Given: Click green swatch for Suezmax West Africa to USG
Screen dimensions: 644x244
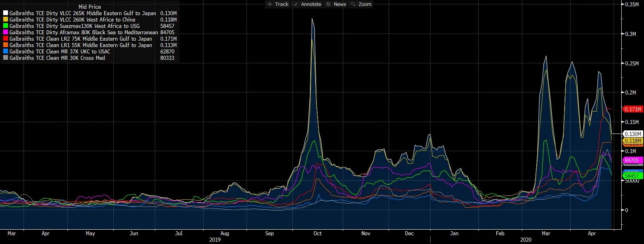Looking at the screenshot, I should coord(6,26).
